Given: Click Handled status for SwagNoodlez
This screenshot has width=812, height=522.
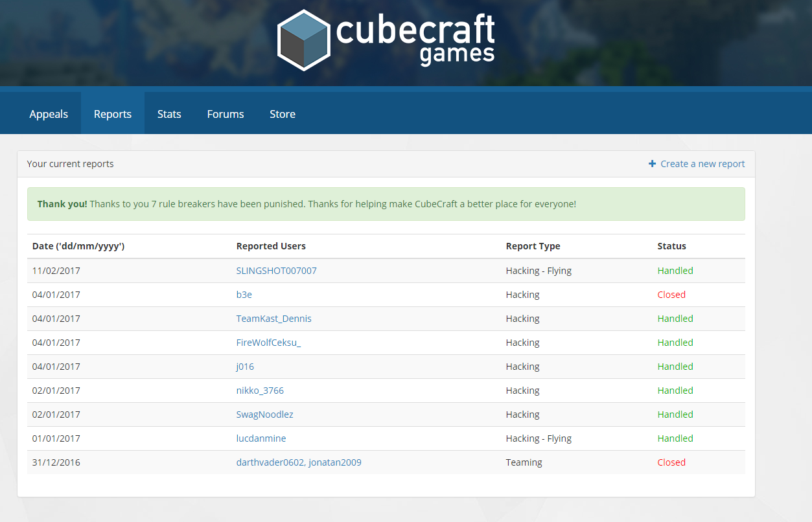Looking at the screenshot, I should click(675, 414).
